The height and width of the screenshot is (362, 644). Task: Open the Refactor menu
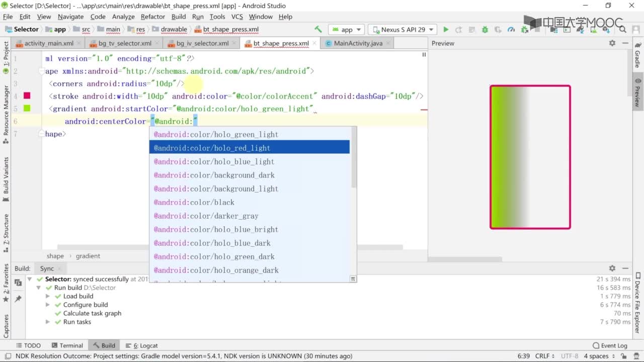pyautogui.click(x=153, y=17)
